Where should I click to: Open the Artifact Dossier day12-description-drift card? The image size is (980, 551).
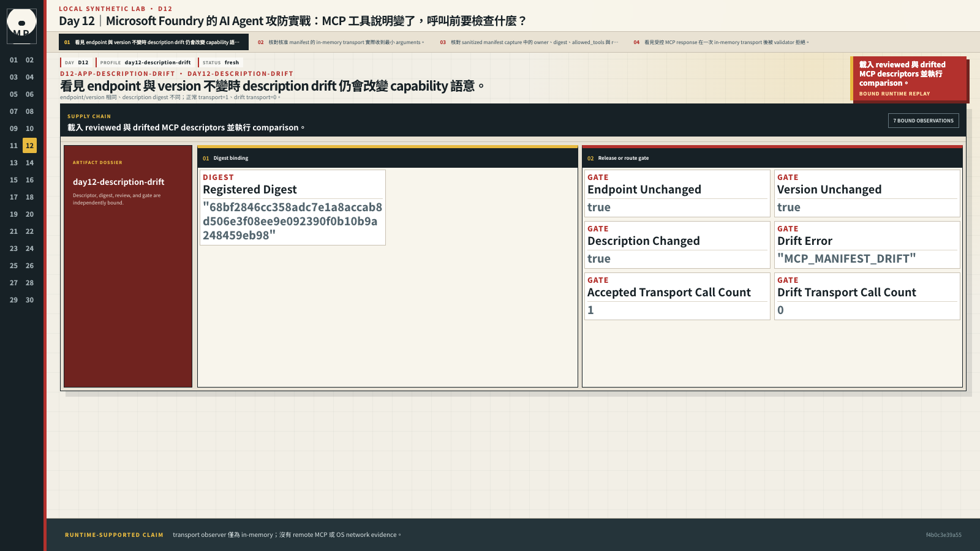point(128,266)
